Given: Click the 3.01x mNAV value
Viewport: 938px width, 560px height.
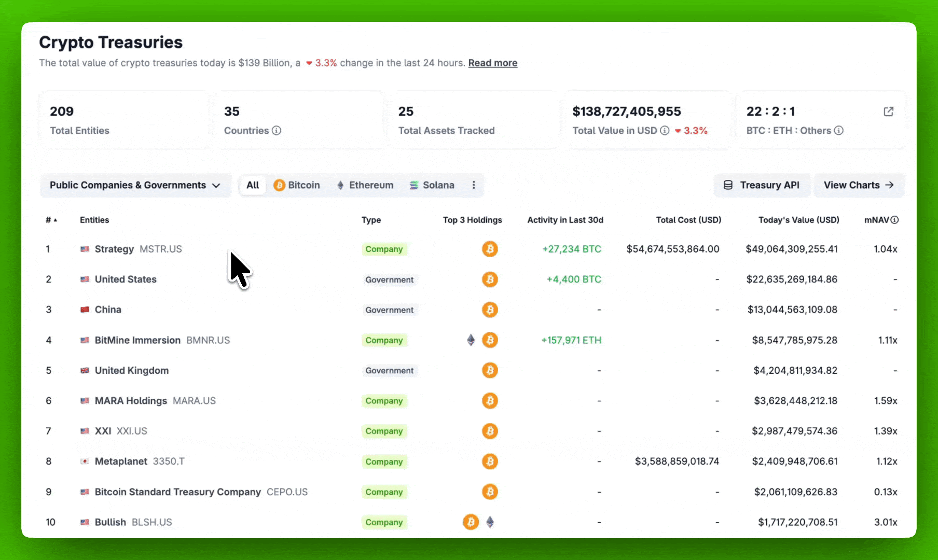Looking at the screenshot, I should point(886,522).
